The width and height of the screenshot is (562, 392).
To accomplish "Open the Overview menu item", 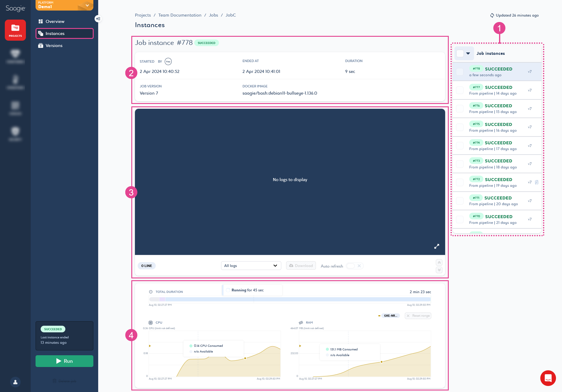I will 64,21.
